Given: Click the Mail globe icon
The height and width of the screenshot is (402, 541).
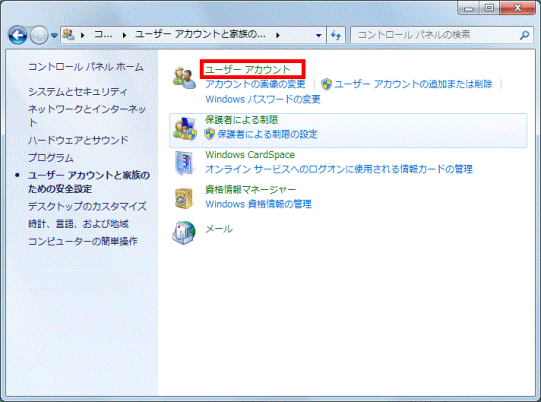Looking at the screenshot, I should point(184,233).
